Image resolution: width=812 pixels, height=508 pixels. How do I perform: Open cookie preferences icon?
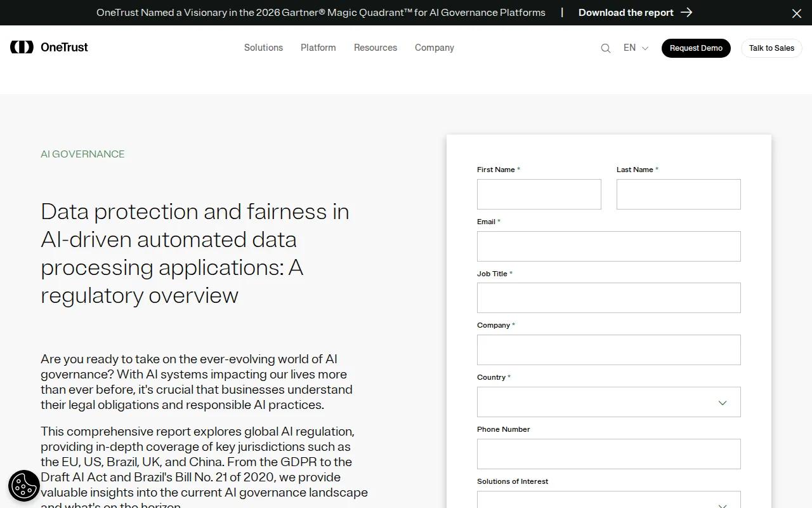pos(24,486)
